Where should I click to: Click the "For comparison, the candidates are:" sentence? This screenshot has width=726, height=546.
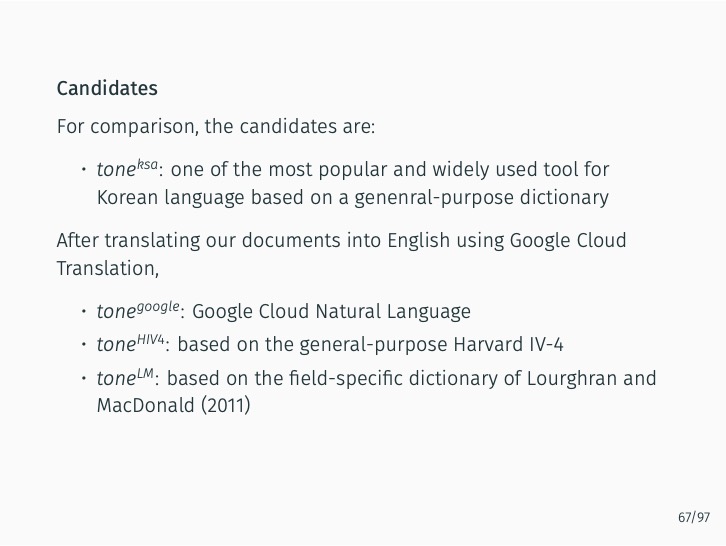coord(215,128)
